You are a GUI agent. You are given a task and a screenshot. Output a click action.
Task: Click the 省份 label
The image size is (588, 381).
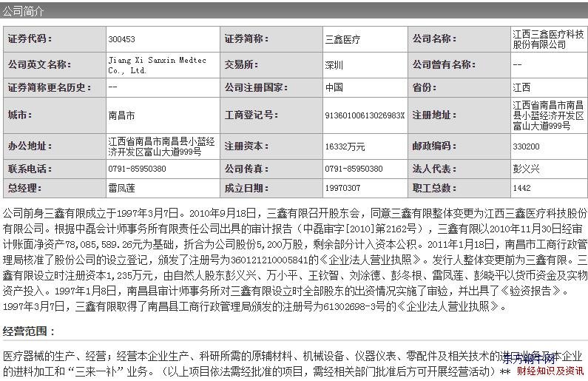(425, 87)
